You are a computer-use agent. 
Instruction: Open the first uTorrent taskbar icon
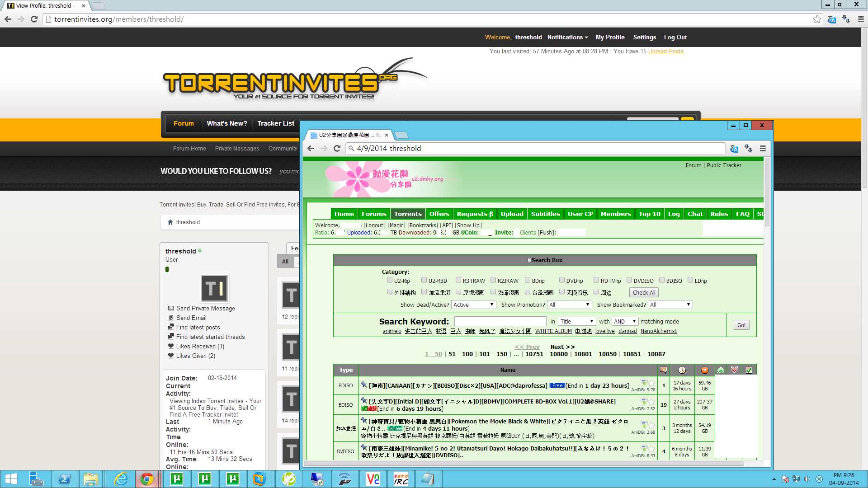coord(177,479)
